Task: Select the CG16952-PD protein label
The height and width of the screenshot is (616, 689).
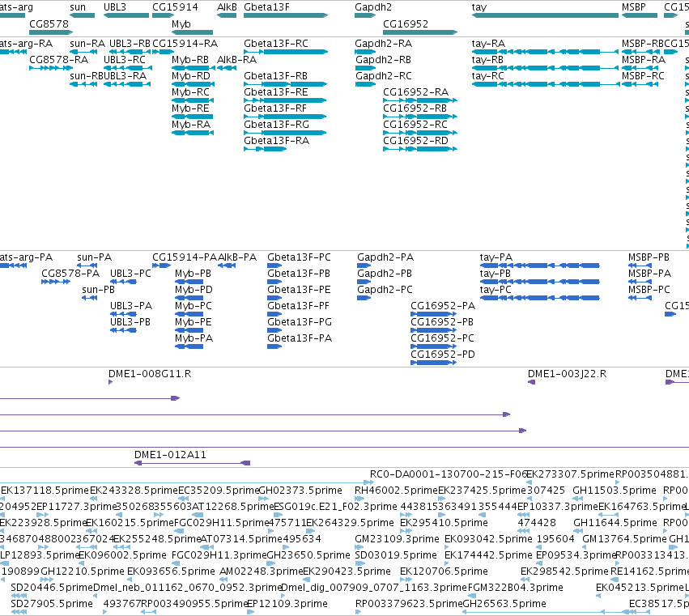Action: (x=443, y=354)
